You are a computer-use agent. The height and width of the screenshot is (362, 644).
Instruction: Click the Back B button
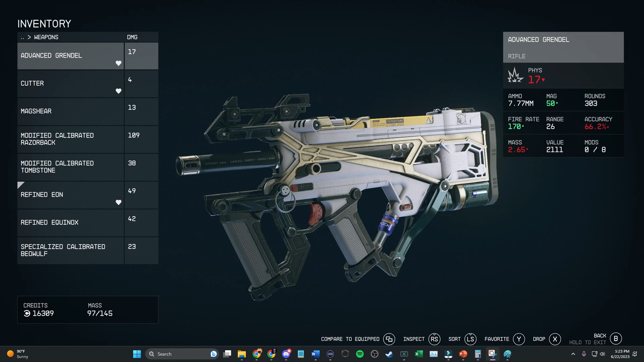(x=616, y=339)
